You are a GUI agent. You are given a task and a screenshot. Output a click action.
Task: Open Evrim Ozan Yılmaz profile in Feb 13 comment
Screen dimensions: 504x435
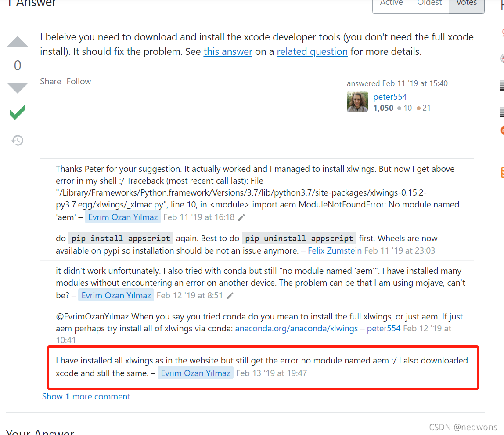click(x=195, y=373)
